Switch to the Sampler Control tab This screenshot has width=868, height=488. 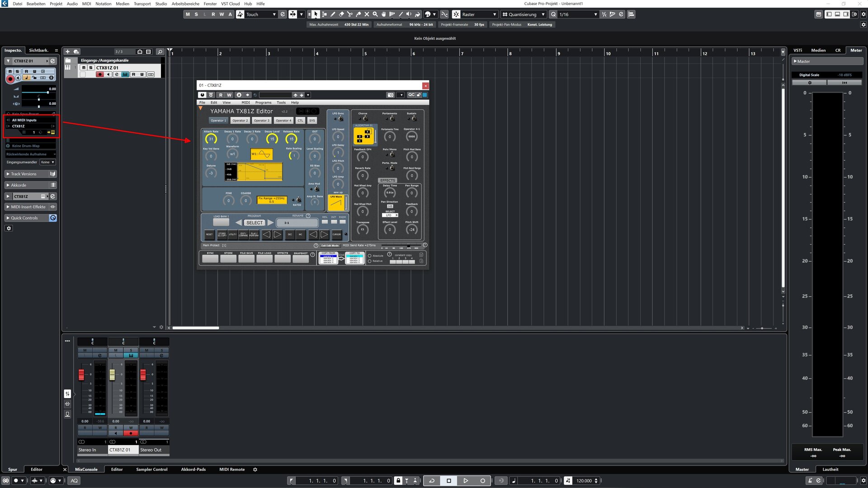(x=151, y=469)
